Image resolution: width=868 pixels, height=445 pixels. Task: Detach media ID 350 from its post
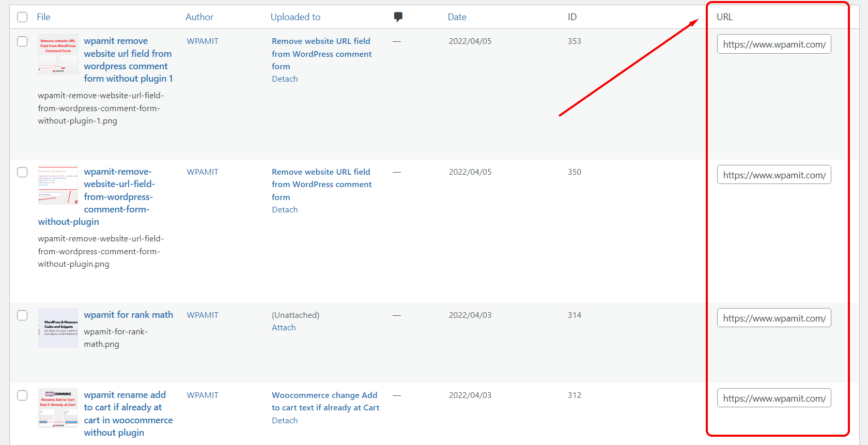click(x=285, y=210)
